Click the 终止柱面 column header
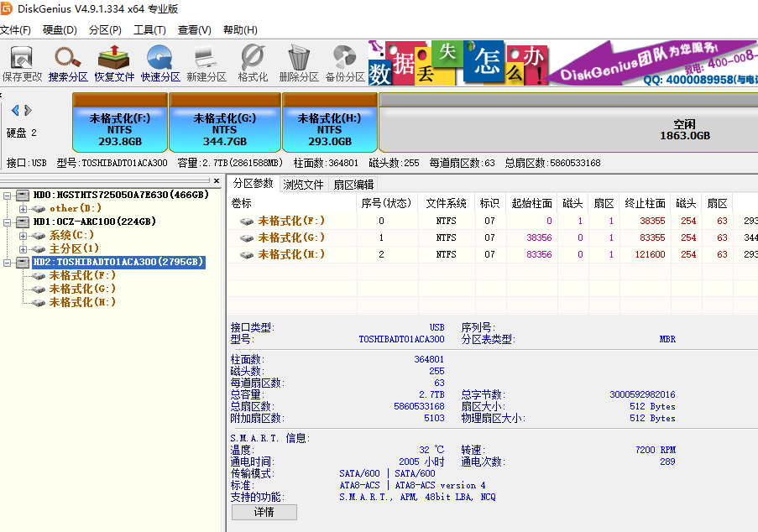This screenshot has height=532, width=758. 645,203
